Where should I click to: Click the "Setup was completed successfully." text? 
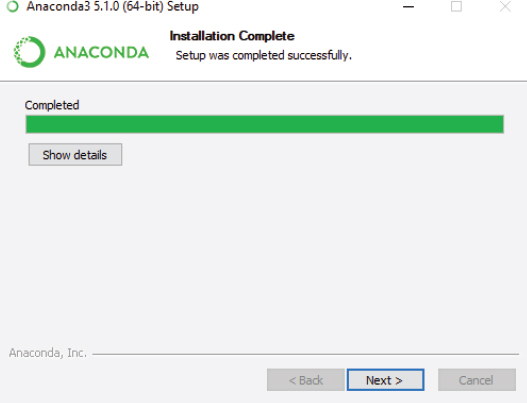(264, 55)
